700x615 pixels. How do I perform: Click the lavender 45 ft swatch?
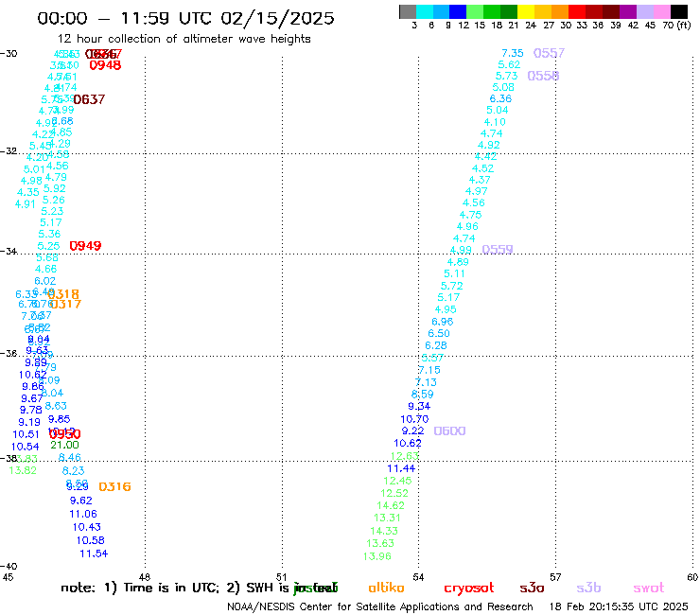pyautogui.click(x=645, y=11)
